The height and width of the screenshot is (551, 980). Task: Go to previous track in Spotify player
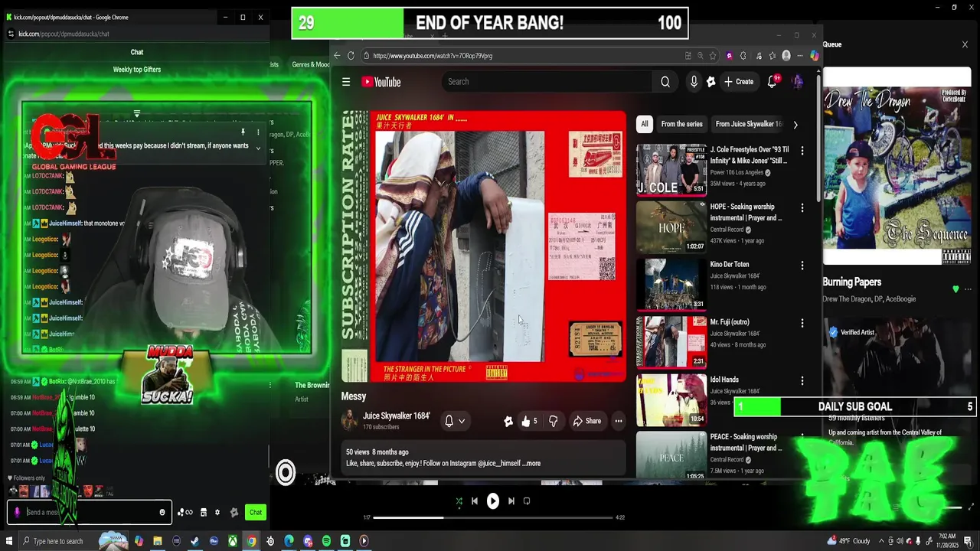point(475,501)
